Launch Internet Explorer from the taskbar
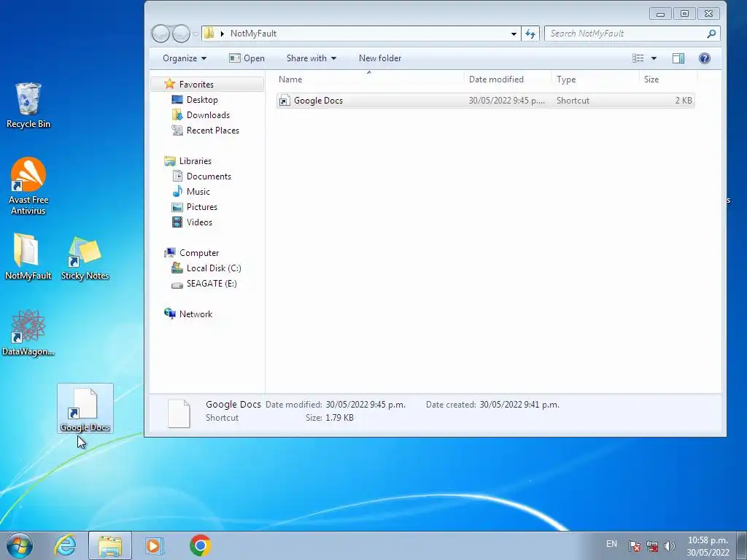This screenshot has height=560, width=747. (65, 545)
